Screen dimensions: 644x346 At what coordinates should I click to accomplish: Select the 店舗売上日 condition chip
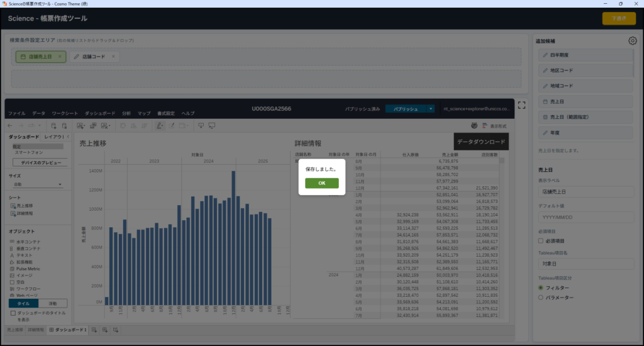tap(41, 57)
